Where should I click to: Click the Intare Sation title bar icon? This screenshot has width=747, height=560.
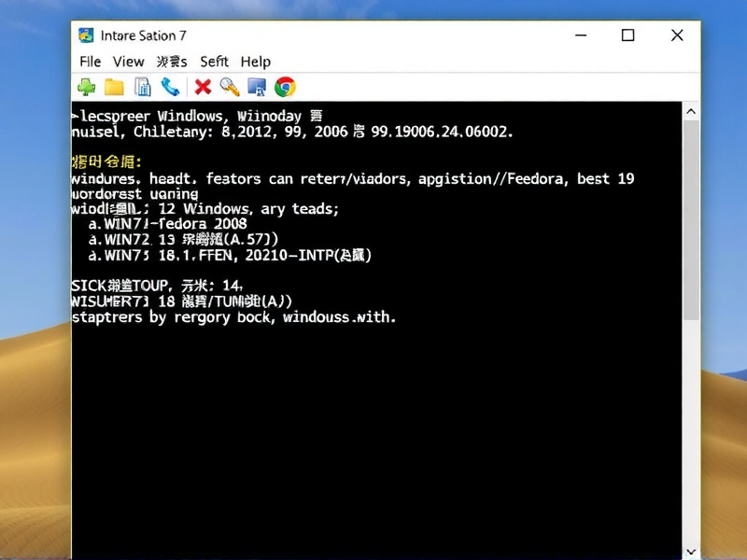pyautogui.click(x=85, y=35)
